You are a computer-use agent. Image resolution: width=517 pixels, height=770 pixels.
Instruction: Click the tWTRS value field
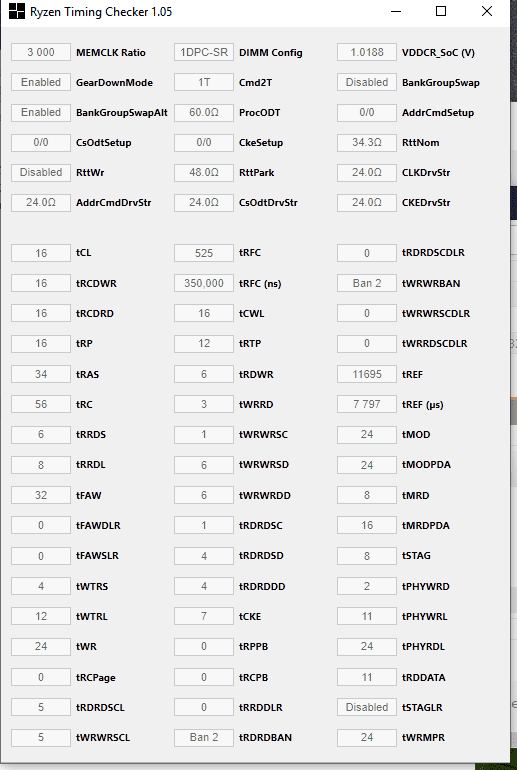pos(41,586)
